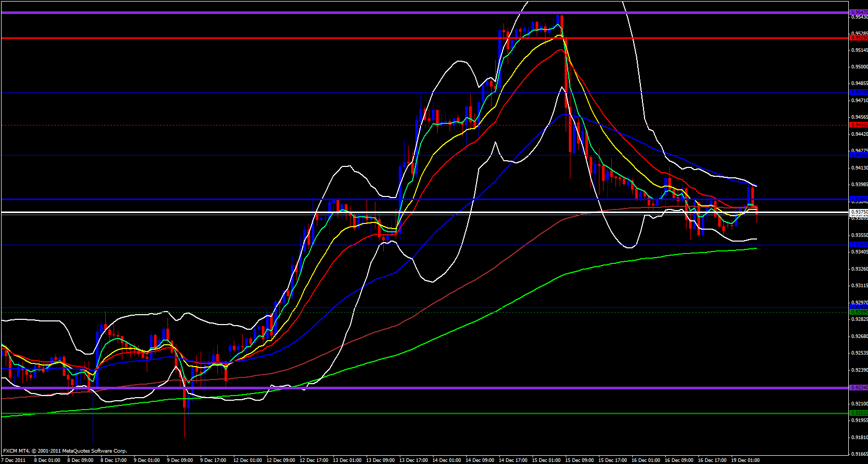
Task: Click the blue 0.9478 price label
Action: click(859, 93)
